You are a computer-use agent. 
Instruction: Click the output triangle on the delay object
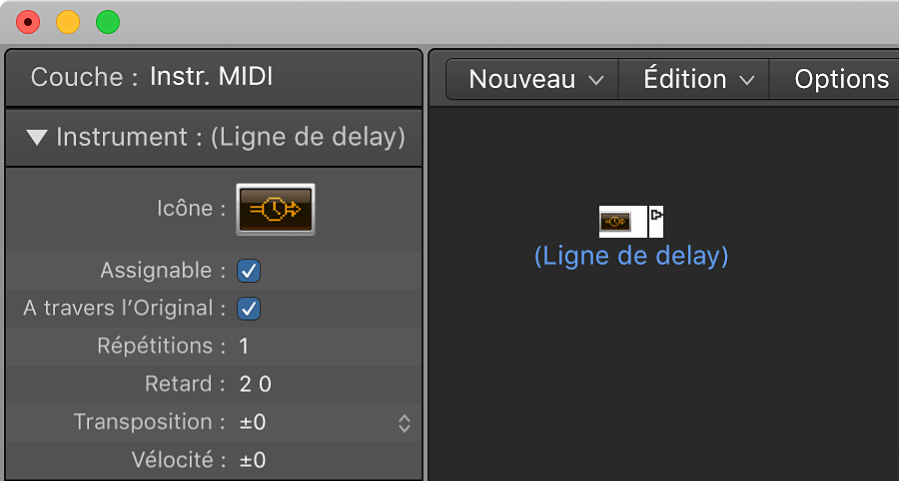coord(656,215)
